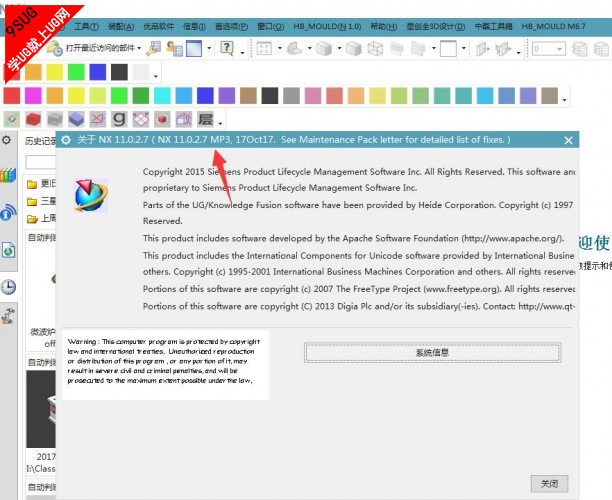The image size is (612, 500).
Task: Select the wireframe cube display icon
Action: click(x=375, y=48)
